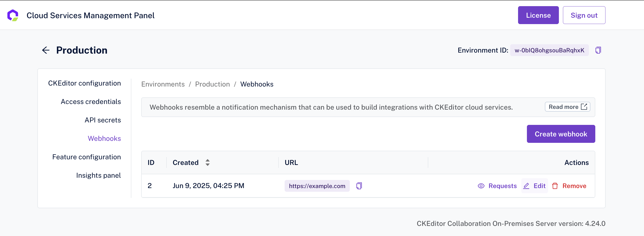
Task: Click the https://example.com URL value
Action: [317, 186]
